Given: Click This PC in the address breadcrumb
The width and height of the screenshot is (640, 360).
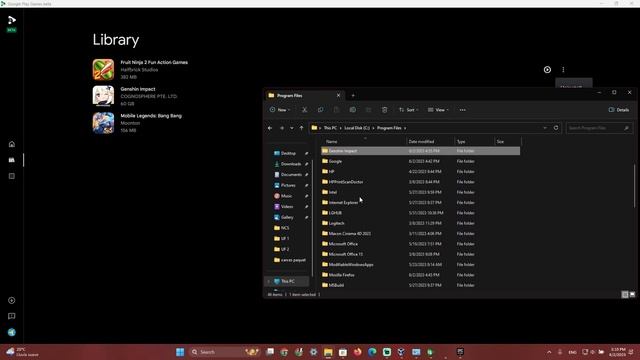Looking at the screenshot, I should pos(330,128).
